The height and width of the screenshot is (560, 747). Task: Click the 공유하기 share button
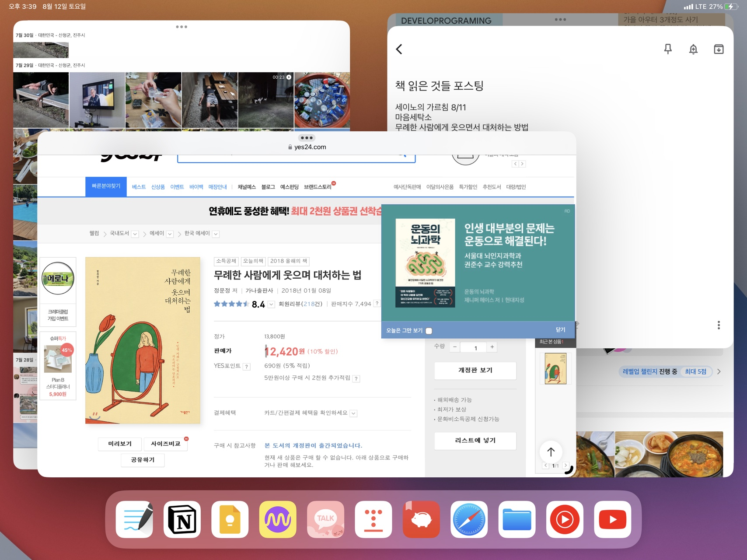143,460
